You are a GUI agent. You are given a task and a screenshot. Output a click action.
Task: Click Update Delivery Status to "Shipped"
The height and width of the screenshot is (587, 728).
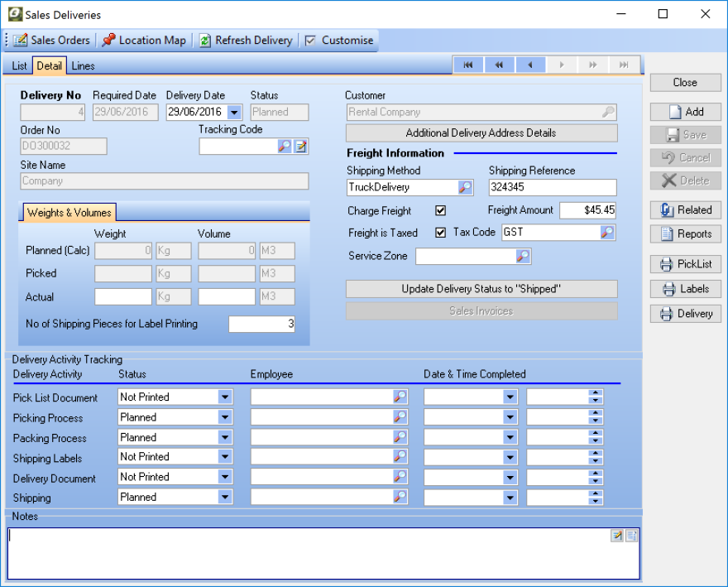pos(481,289)
